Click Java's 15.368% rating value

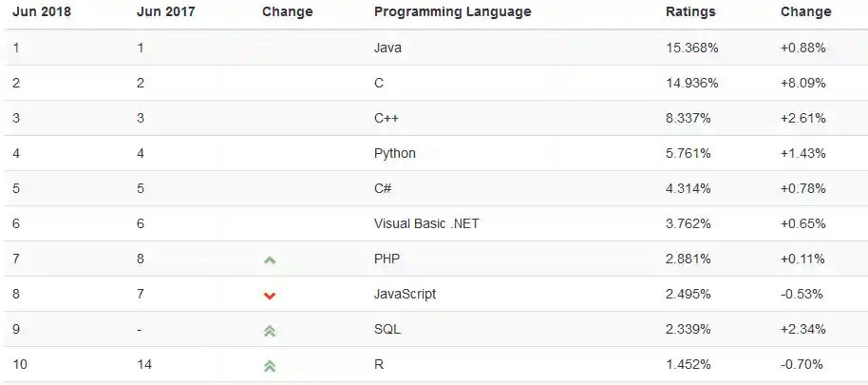692,48
